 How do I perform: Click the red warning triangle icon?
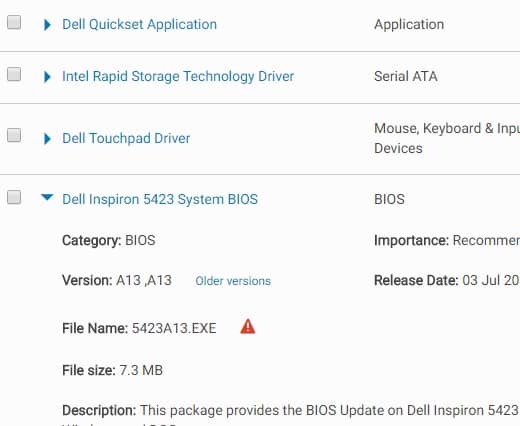[248, 327]
